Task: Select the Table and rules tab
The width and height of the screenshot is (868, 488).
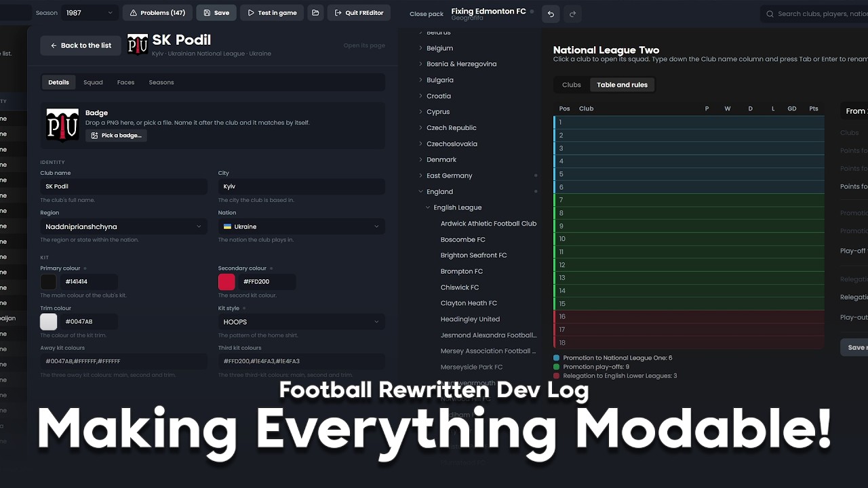Action: pyautogui.click(x=622, y=85)
